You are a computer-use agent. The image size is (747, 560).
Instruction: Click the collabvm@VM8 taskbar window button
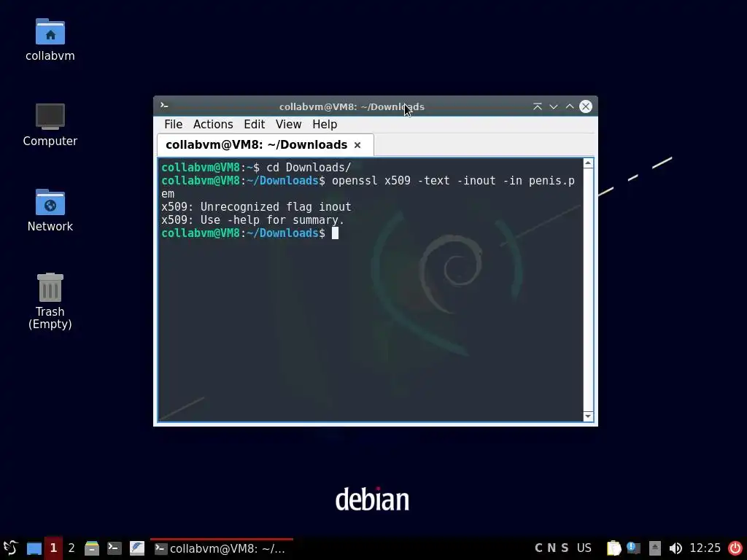tap(222, 548)
